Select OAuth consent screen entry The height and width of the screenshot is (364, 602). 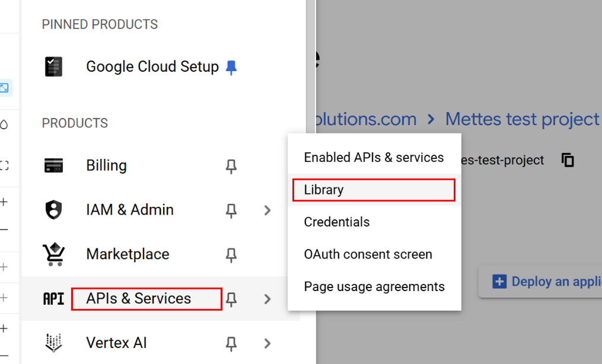point(374,254)
